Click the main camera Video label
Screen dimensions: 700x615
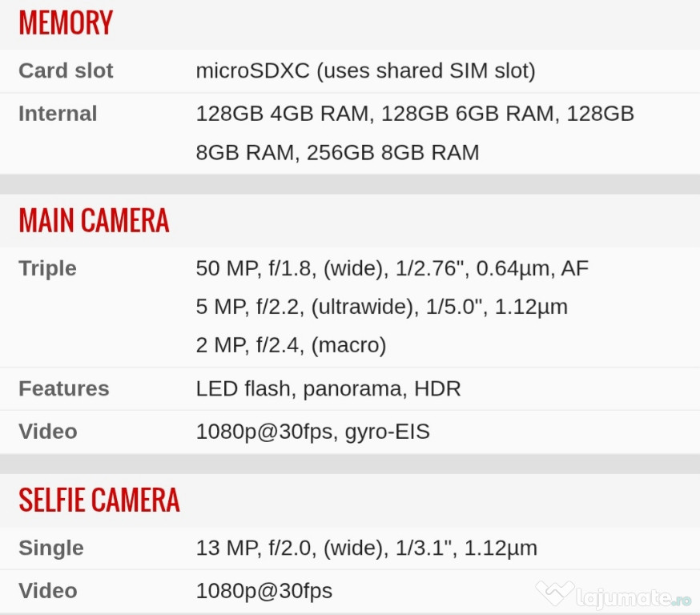pos(48,432)
